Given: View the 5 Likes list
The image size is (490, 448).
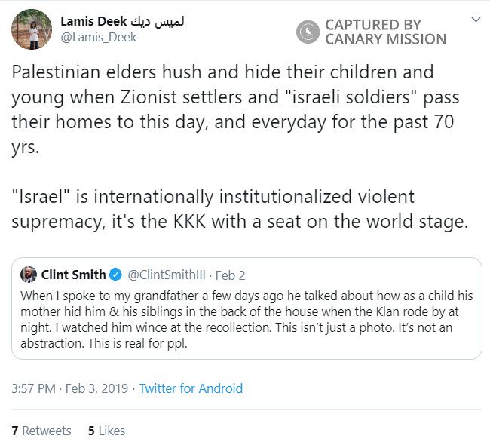Looking at the screenshot, I should click(106, 431).
